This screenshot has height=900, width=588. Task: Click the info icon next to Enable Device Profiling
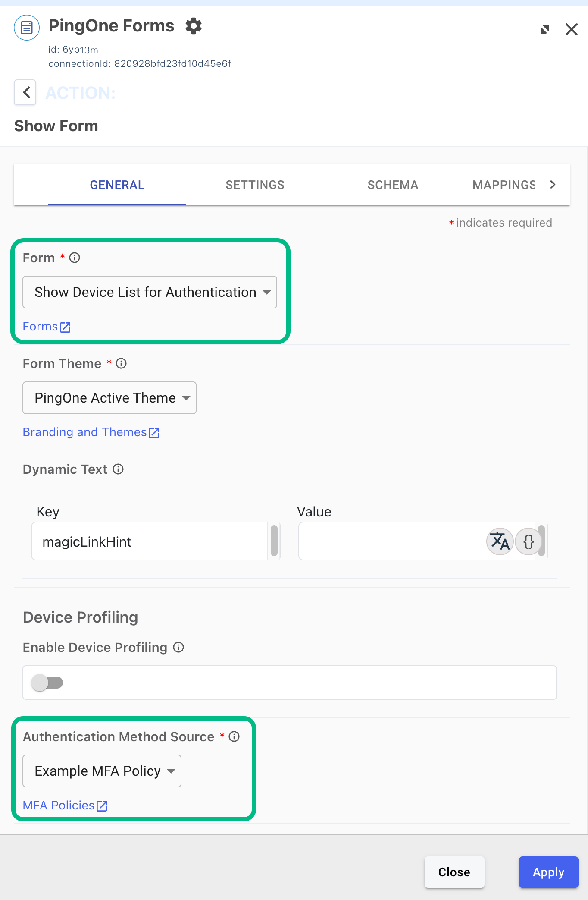point(178,647)
